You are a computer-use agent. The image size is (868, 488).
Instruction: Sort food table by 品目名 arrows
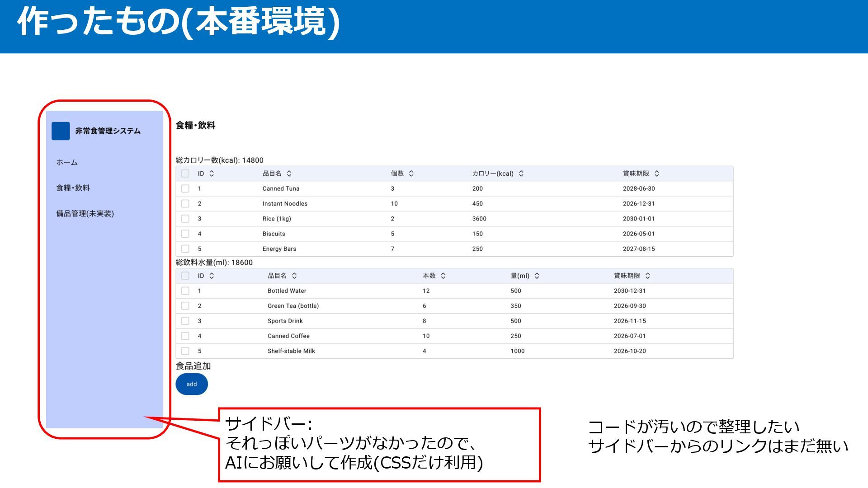[x=289, y=174]
